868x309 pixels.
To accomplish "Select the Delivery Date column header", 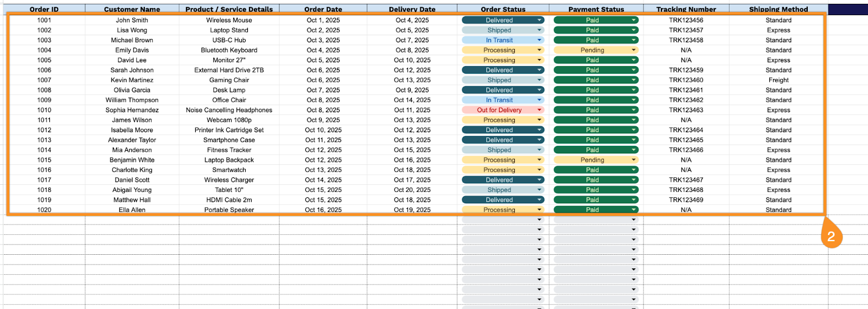I will click(412, 9).
